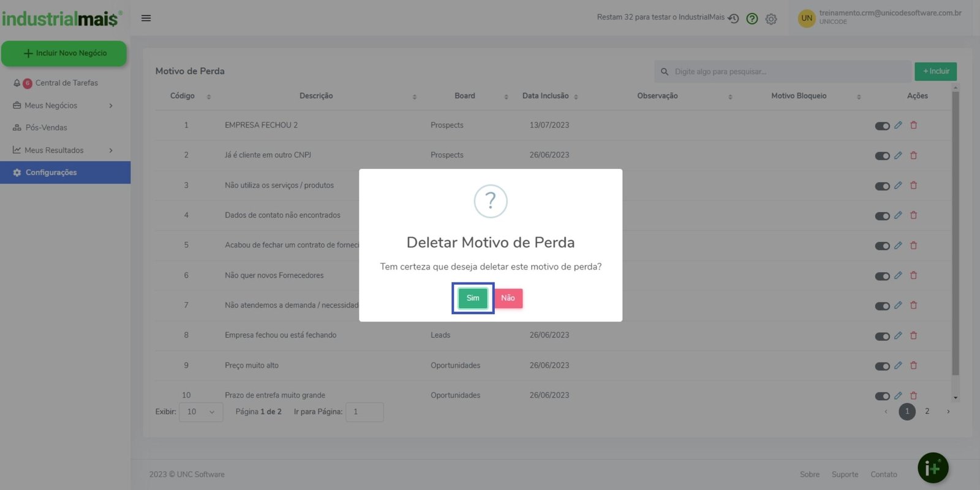The width and height of the screenshot is (980, 490).
Task: Click trash icon for Preço muito alto
Action: coord(913,366)
